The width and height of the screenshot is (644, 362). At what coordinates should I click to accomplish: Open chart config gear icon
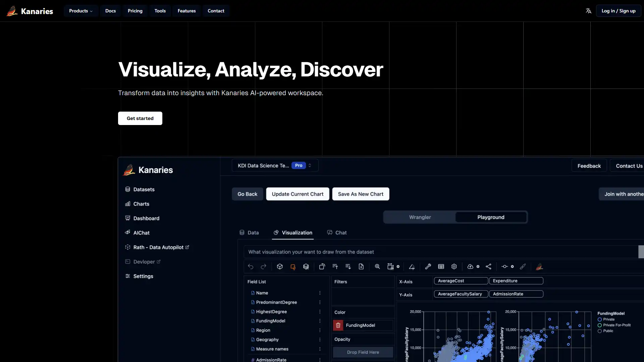[454, 266]
